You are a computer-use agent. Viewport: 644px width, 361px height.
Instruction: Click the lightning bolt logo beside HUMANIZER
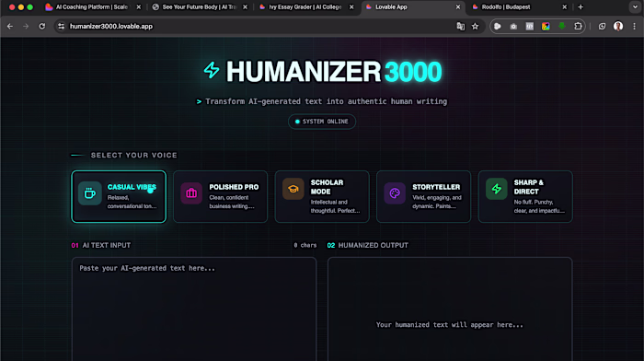212,70
